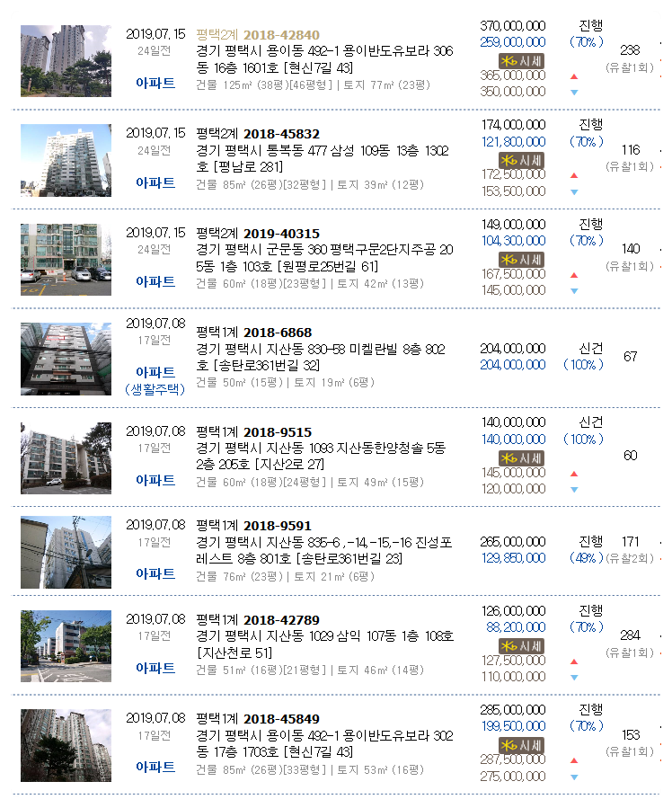Screen dimensions: 672x808
Task: Click minimum bid price 259,000,000
Action: coord(513,42)
